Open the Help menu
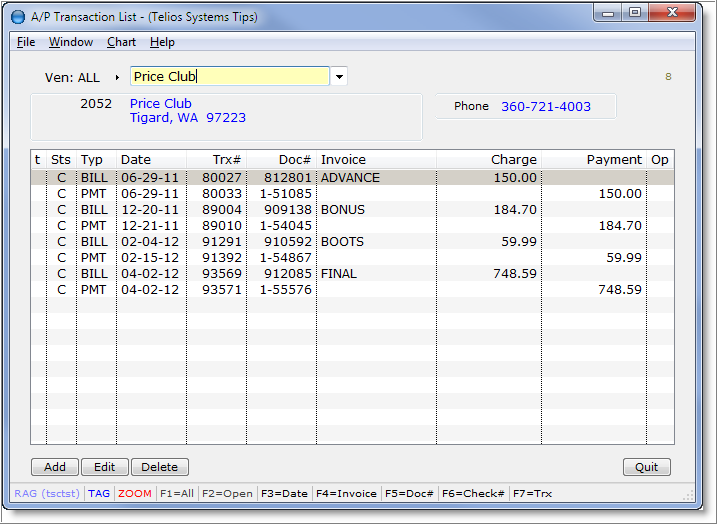 (162, 42)
